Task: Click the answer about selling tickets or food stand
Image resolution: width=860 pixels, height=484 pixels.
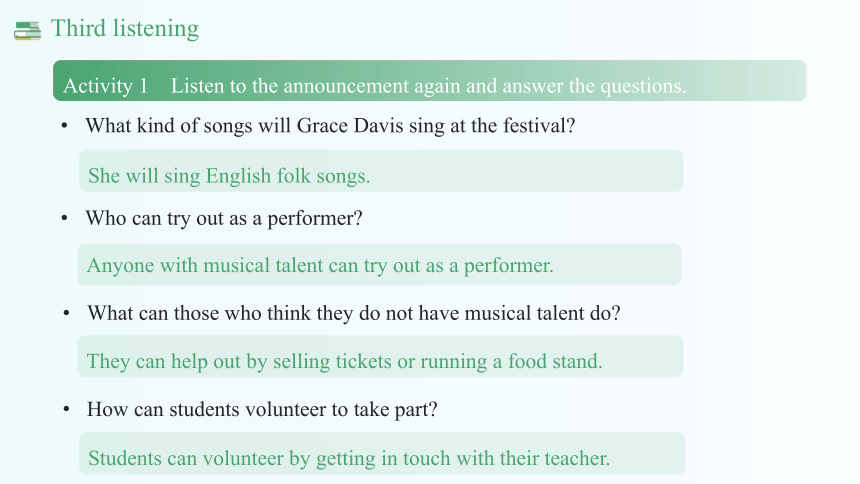Action: click(x=344, y=362)
